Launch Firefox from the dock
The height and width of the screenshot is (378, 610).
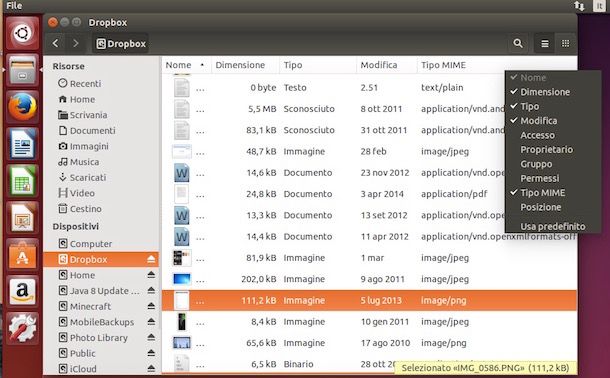[x=22, y=107]
